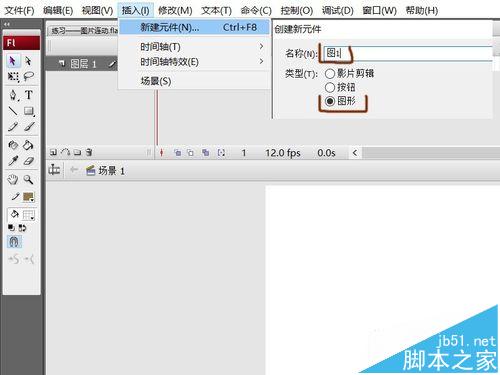Viewport: 500px width, 375px height.
Task: Click the center frame icon
Action: click(x=161, y=153)
